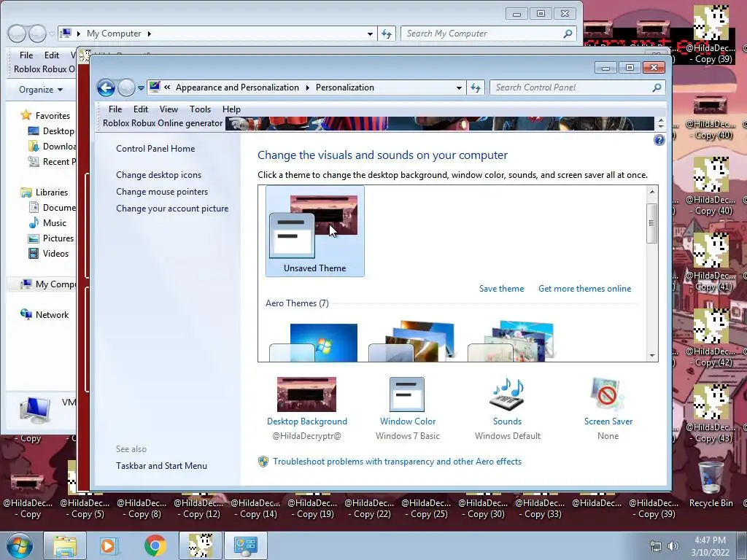
Task: Click the Roblox Robux Online generator toolbar label
Action: (163, 123)
